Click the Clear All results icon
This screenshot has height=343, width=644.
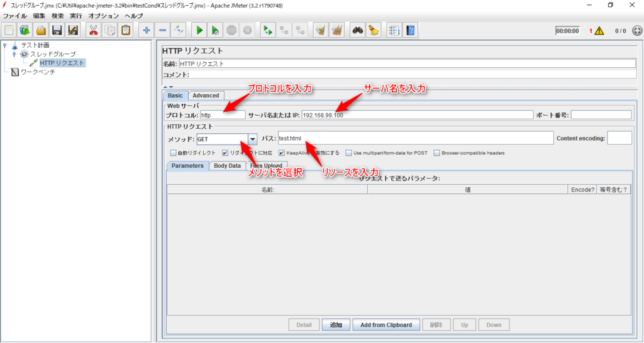click(x=337, y=30)
